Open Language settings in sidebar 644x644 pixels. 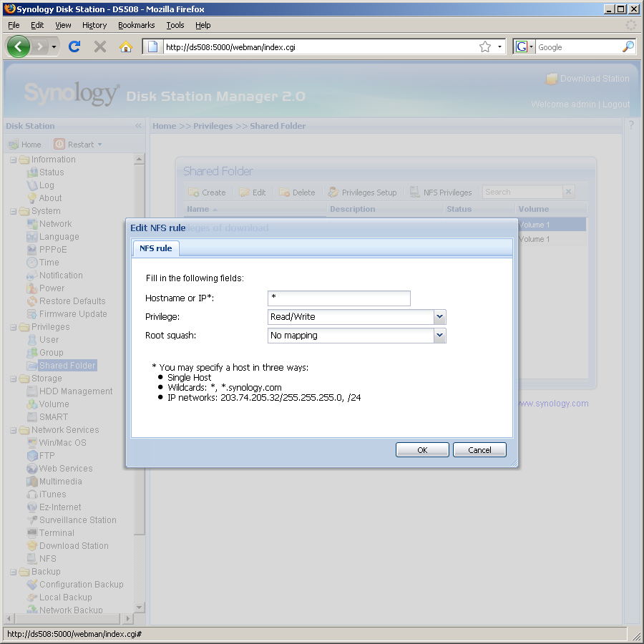52,237
